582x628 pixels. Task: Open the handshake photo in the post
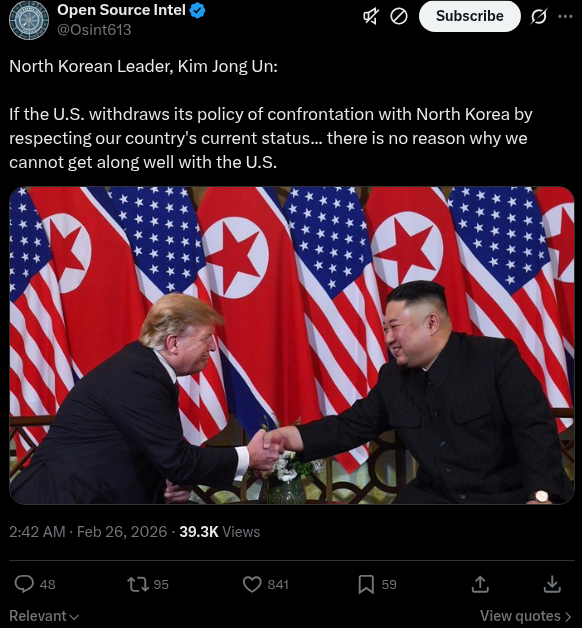292,345
